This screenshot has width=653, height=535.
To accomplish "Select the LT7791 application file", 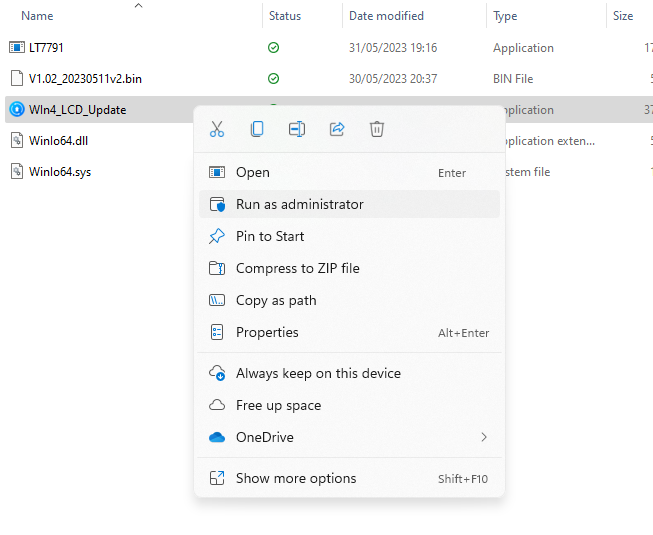I will [46, 47].
